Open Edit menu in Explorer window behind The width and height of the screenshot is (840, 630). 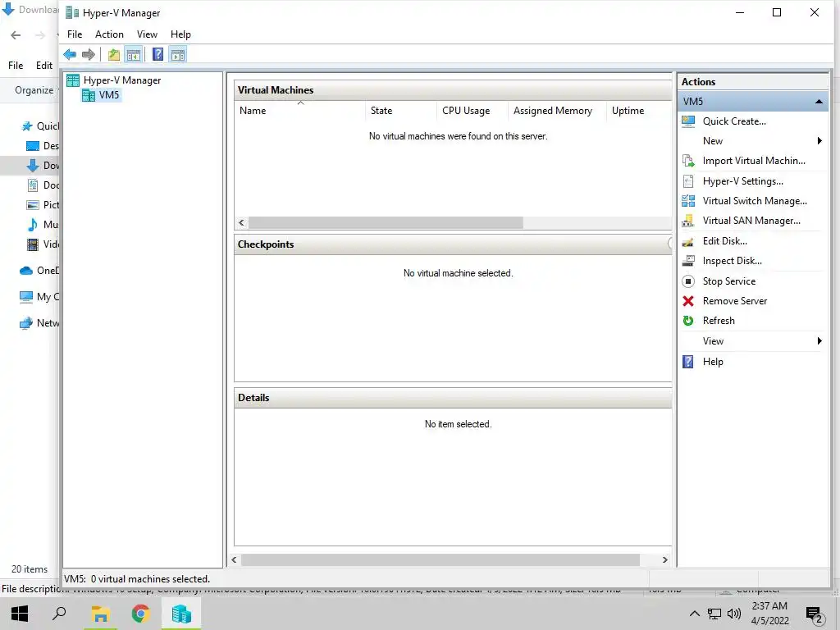pos(44,66)
